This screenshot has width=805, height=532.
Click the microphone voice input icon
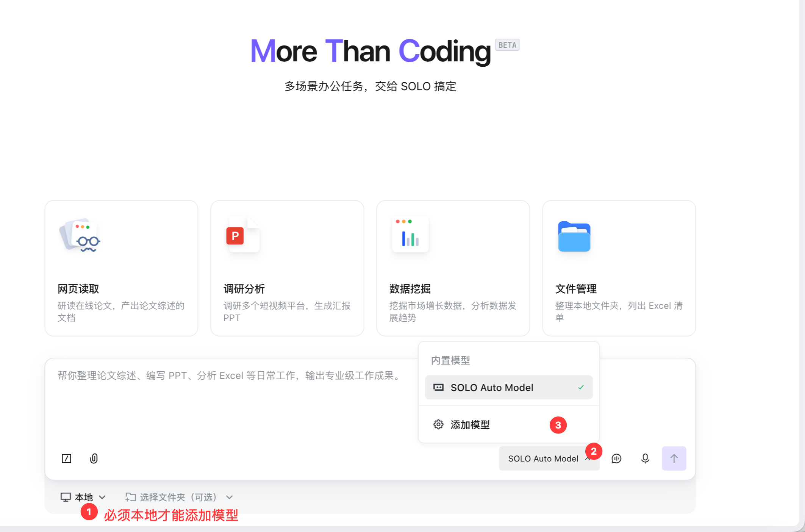pyautogui.click(x=645, y=458)
